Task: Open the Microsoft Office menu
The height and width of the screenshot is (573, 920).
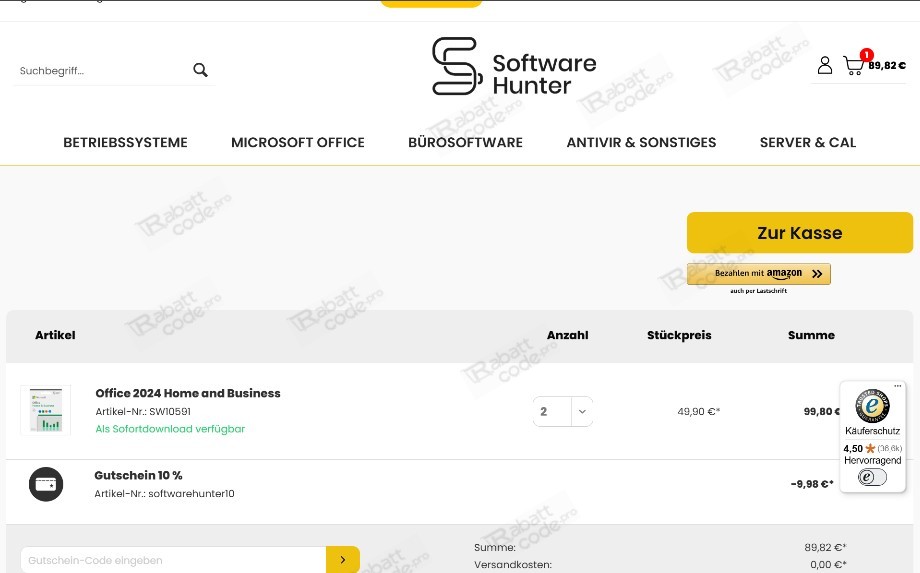Action: 297,143
